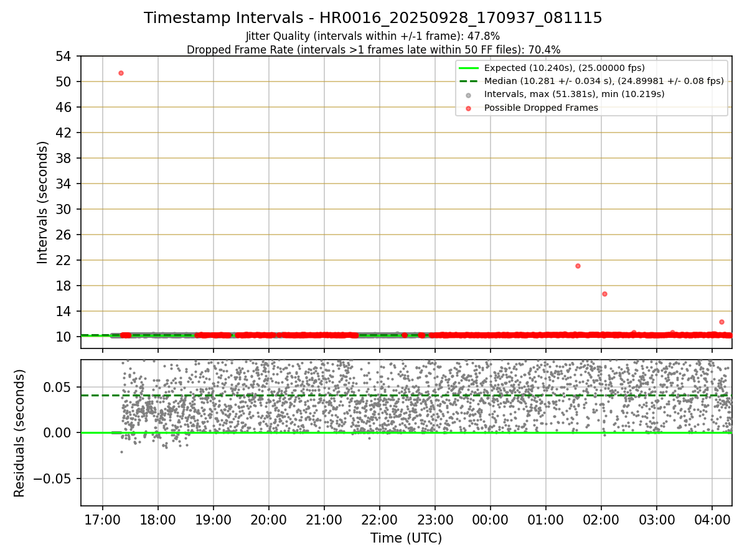Click the 'Intervals (seconds)' y-axis label

42,202
